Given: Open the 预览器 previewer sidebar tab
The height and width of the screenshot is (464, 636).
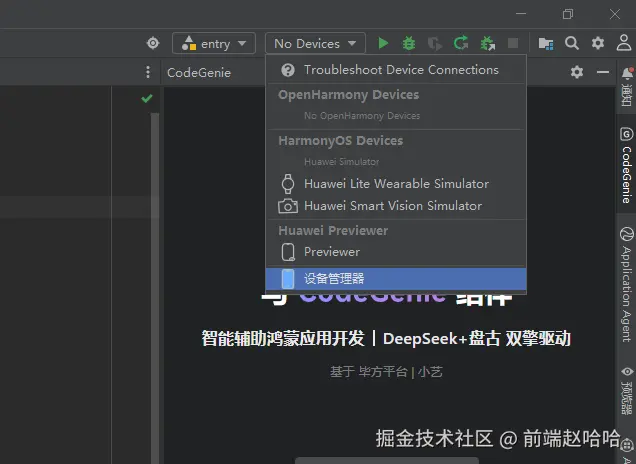Looking at the screenshot, I should pos(627,390).
